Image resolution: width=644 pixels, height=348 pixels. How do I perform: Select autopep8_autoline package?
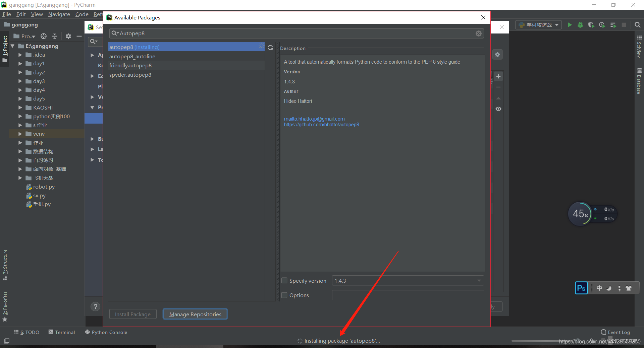click(x=186, y=56)
